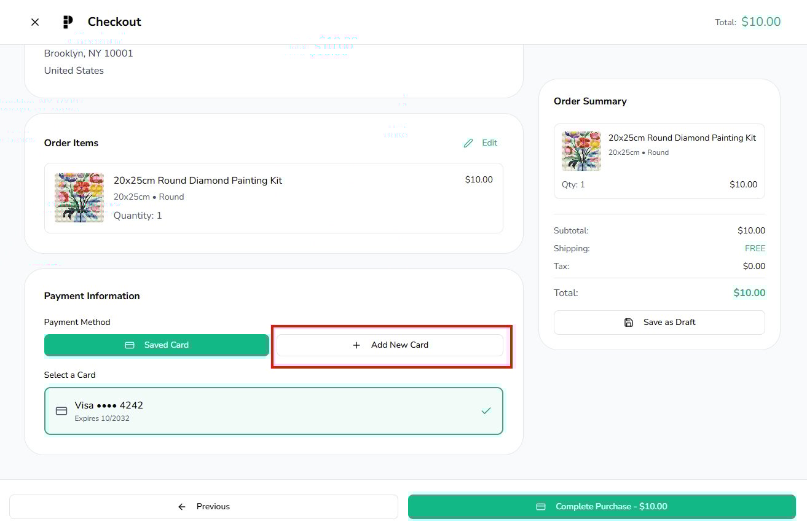Switch to the Add New Card tab
Viewport: 807px width, 532px height.
point(390,345)
